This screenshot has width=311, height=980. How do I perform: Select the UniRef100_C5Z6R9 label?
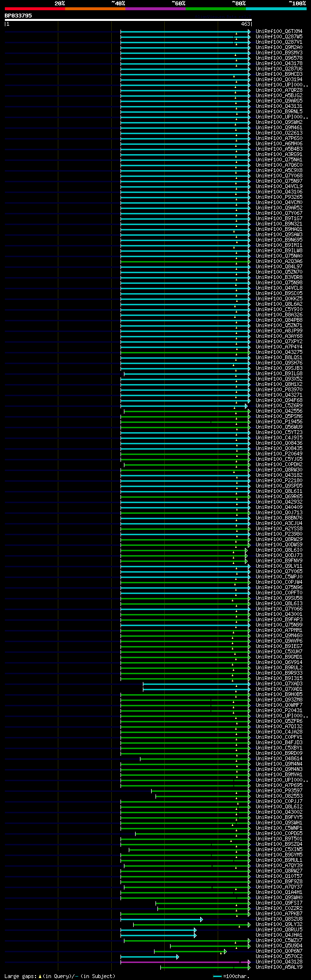coord(279,405)
